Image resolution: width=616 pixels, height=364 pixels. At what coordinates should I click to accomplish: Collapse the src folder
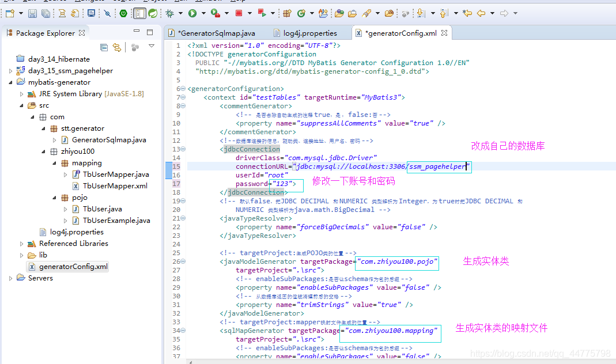[x=21, y=105]
